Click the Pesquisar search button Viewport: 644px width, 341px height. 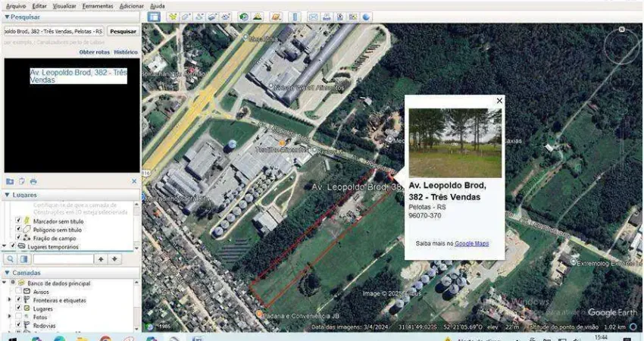pyautogui.click(x=123, y=32)
